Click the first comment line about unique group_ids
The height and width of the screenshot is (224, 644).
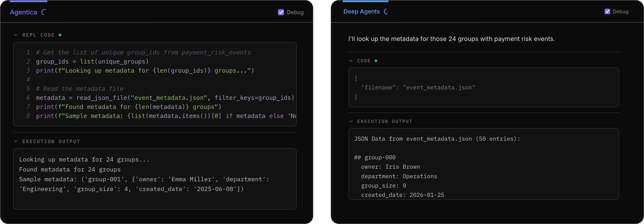pos(143,52)
